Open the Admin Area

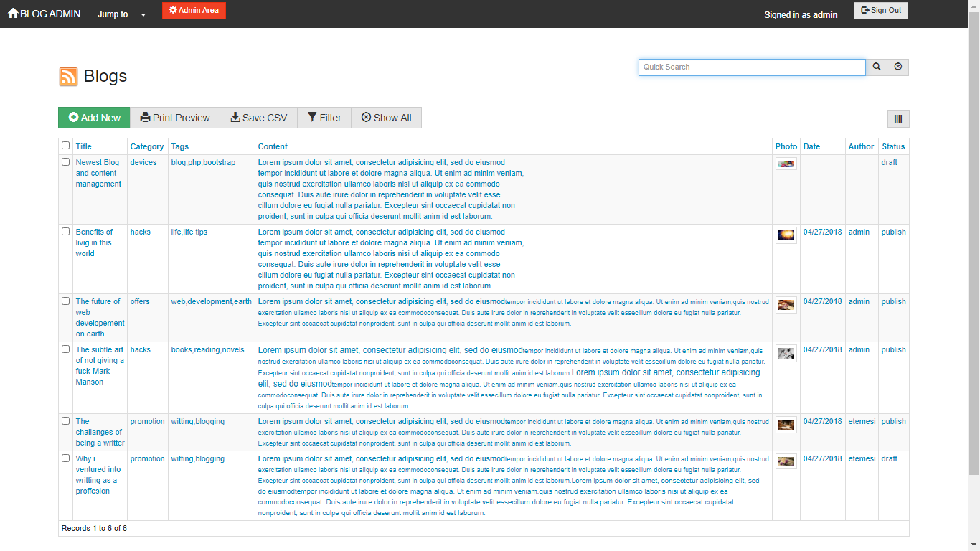pos(193,10)
